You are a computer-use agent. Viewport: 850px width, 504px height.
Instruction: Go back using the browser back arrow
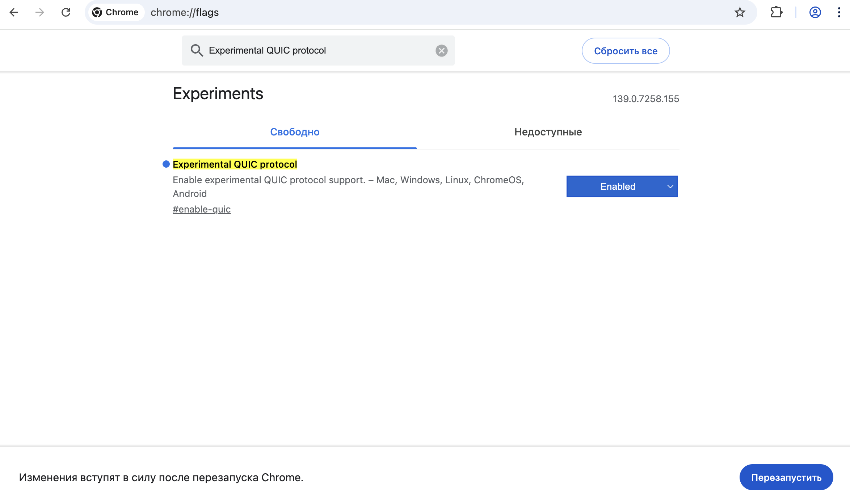coord(14,12)
